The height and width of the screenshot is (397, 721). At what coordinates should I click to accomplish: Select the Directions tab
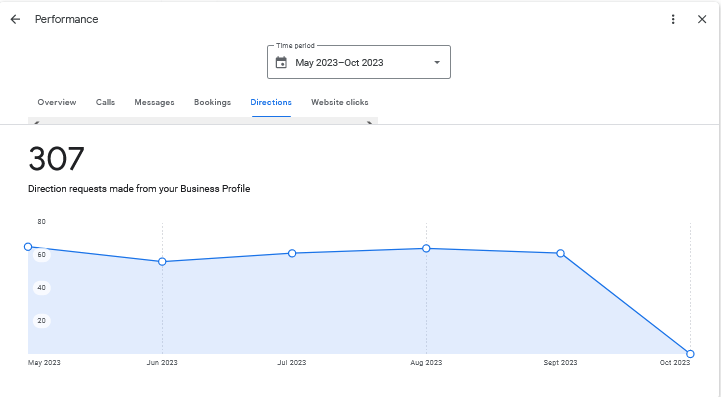271,102
